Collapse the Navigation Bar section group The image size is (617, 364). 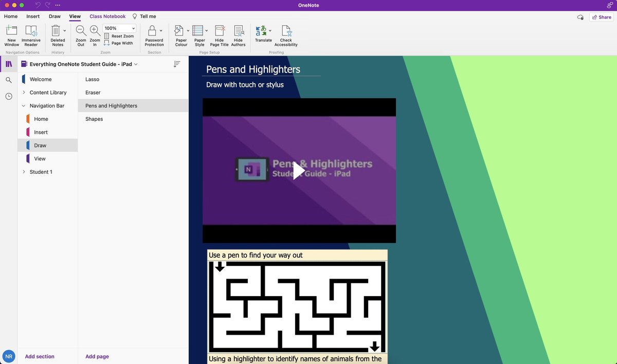click(24, 106)
